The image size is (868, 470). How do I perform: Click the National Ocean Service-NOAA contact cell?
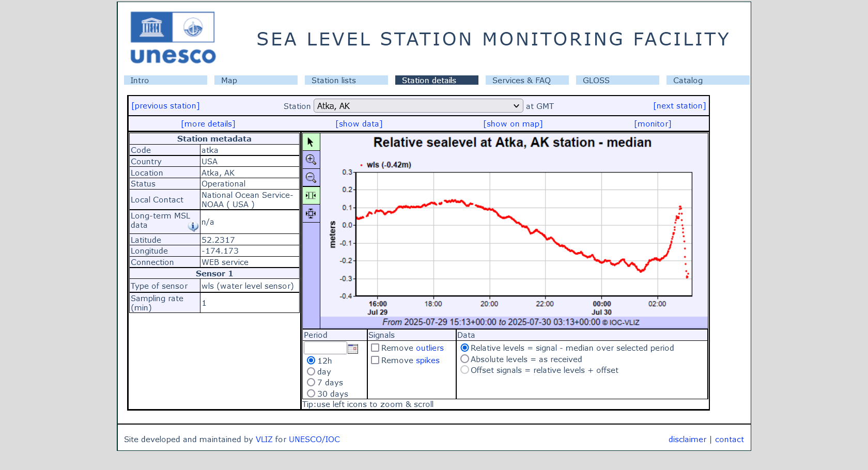pyautogui.click(x=250, y=200)
